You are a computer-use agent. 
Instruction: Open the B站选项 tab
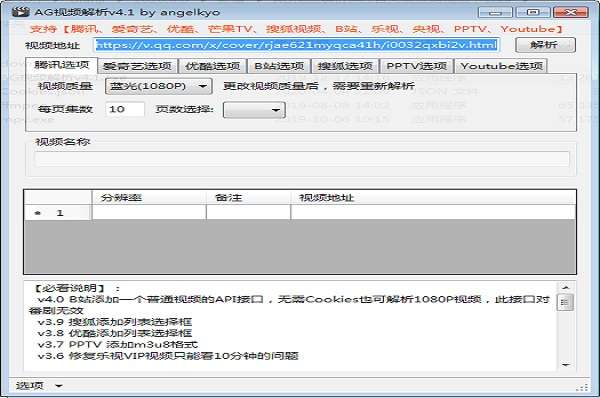tap(279, 66)
